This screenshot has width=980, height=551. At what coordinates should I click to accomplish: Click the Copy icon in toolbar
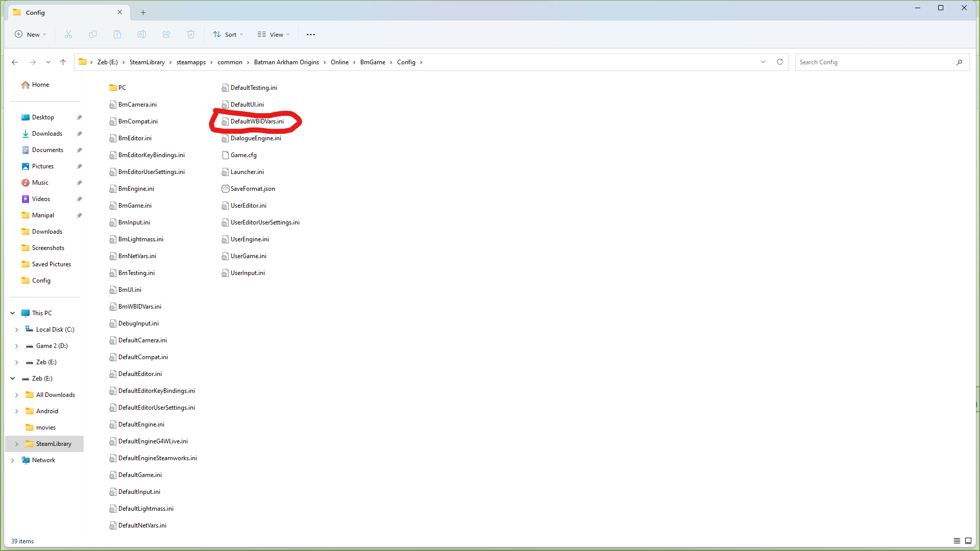tap(93, 35)
